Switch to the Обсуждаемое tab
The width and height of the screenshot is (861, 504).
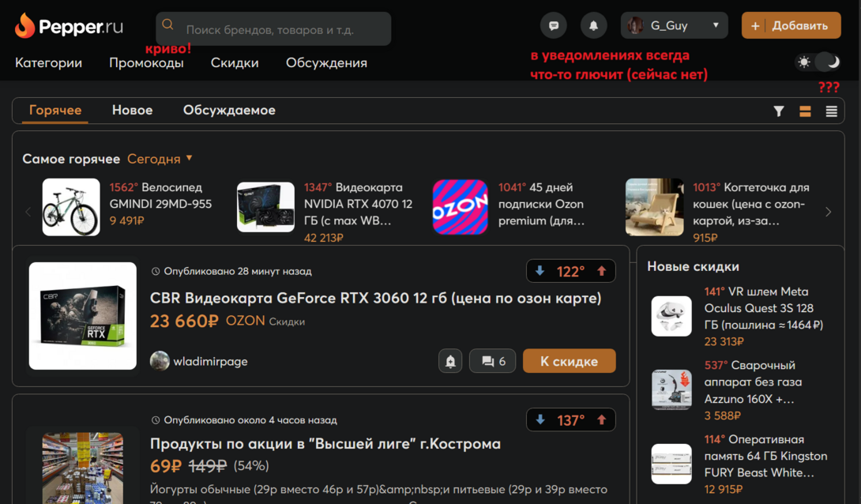(x=229, y=111)
